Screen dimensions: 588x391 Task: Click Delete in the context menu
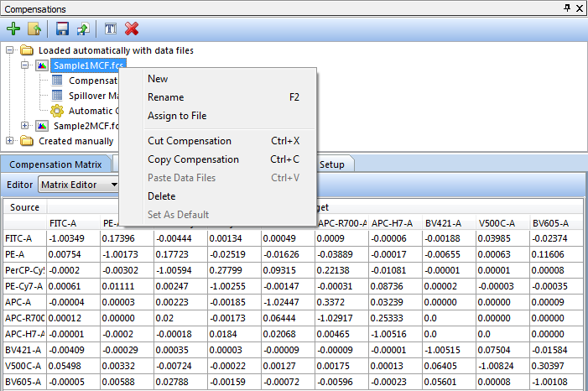coord(161,196)
